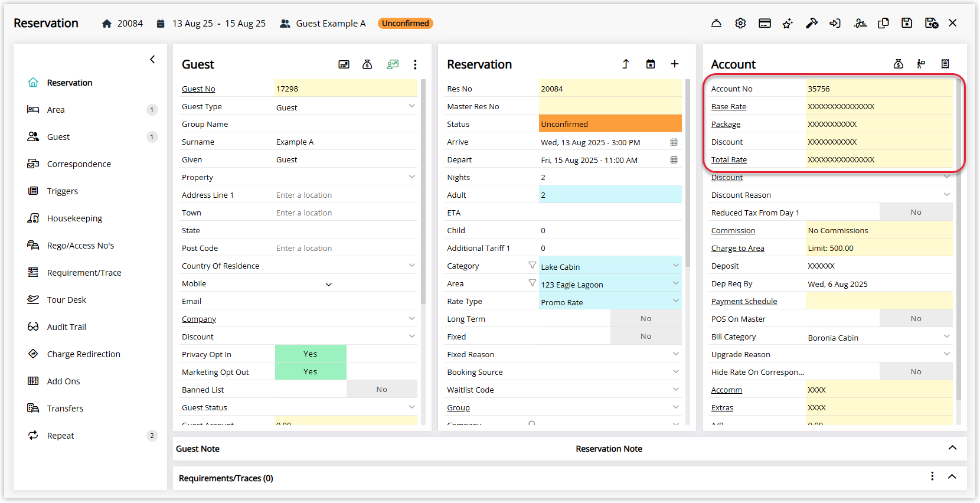Click the Address Line 1 input field
Image resolution: width=980 pixels, height=503 pixels.
tap(346, 195)
